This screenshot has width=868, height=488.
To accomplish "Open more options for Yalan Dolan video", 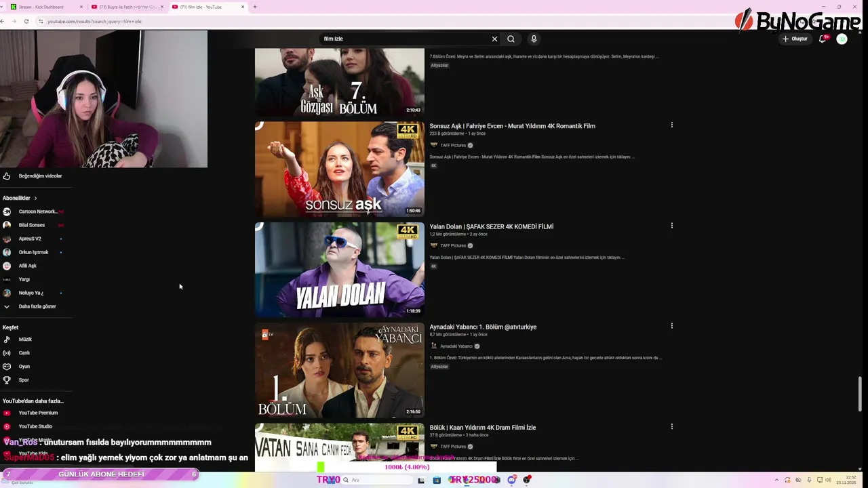I will tap(671, 225).
